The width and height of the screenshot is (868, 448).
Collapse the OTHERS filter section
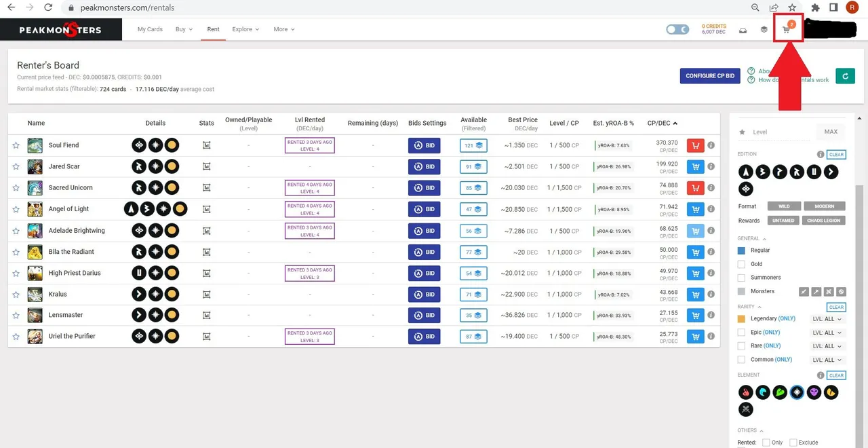pyautogui.click(x=750, y=430)
